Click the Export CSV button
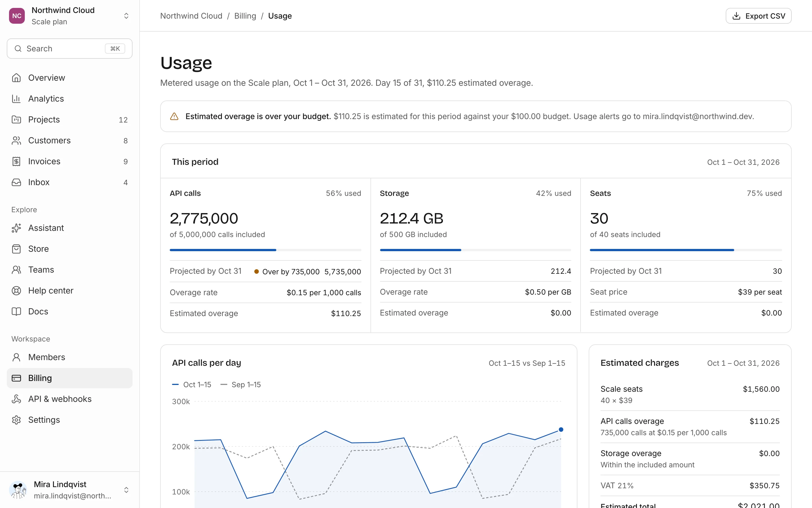Viewport: 812px width, 508px height. (758, 16)
